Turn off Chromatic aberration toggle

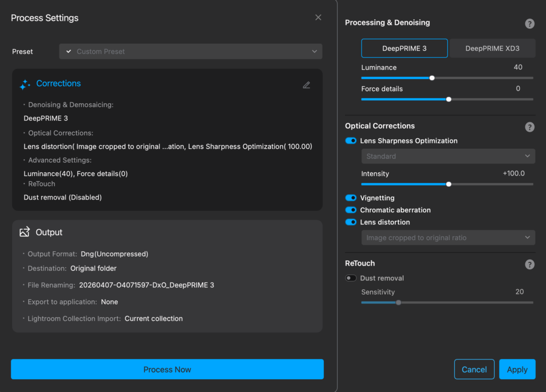(x=351, y=210)
